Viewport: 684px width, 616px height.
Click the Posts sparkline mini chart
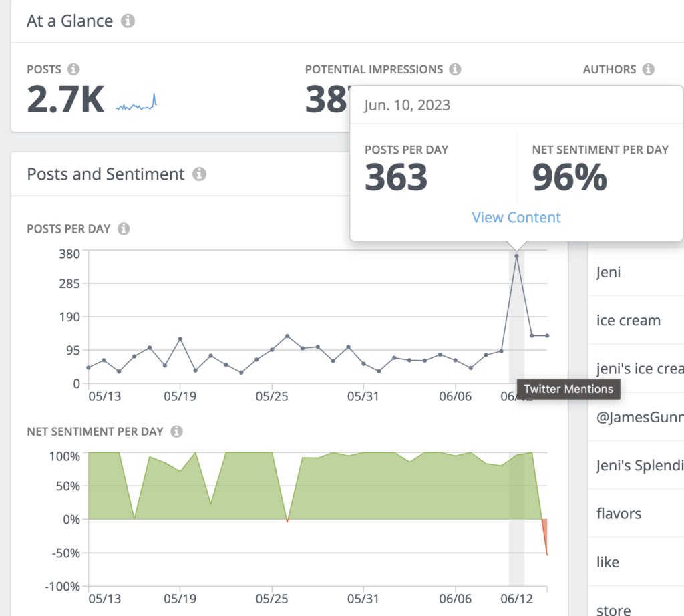coord(138,103)
